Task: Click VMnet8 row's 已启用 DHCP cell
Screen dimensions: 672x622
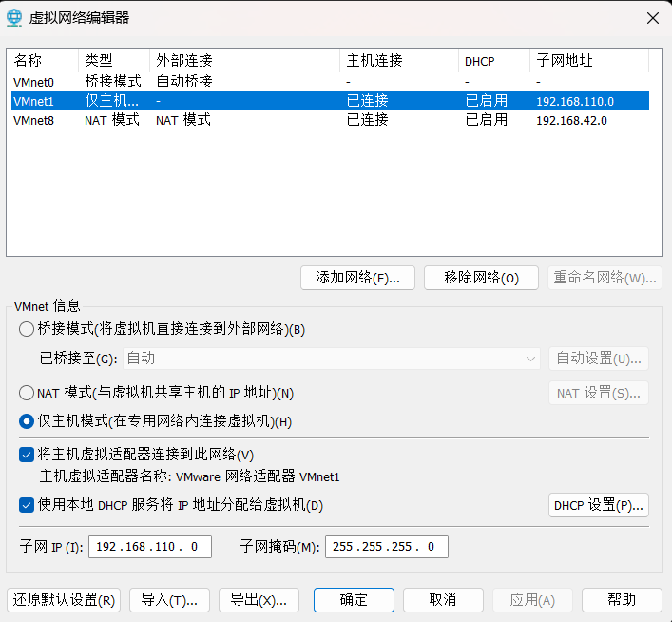Action: [x=487, y=120]
